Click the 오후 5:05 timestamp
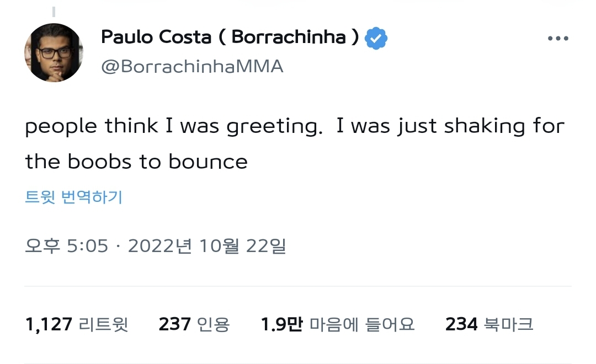596x364 pixels. pos(66,246)
